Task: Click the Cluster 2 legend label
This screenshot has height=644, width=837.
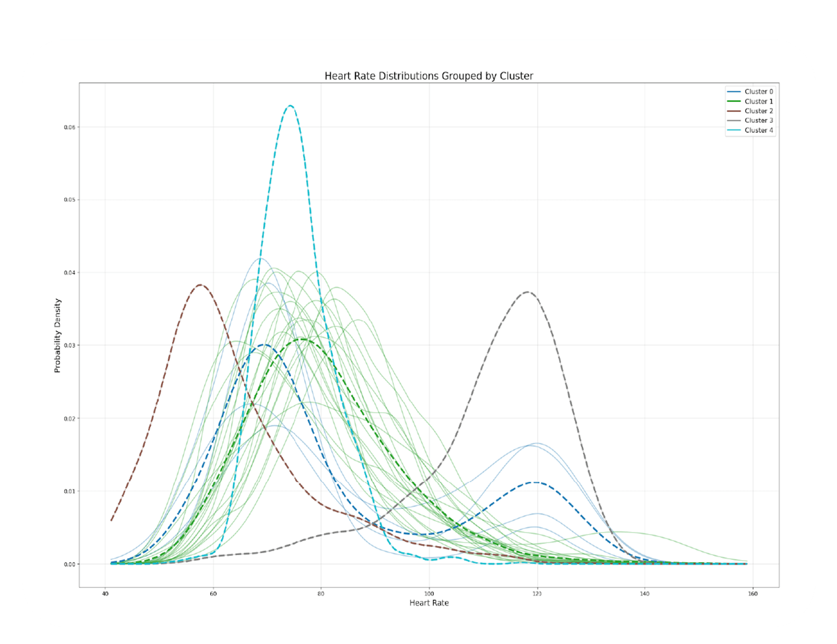Action: [759, 111]
